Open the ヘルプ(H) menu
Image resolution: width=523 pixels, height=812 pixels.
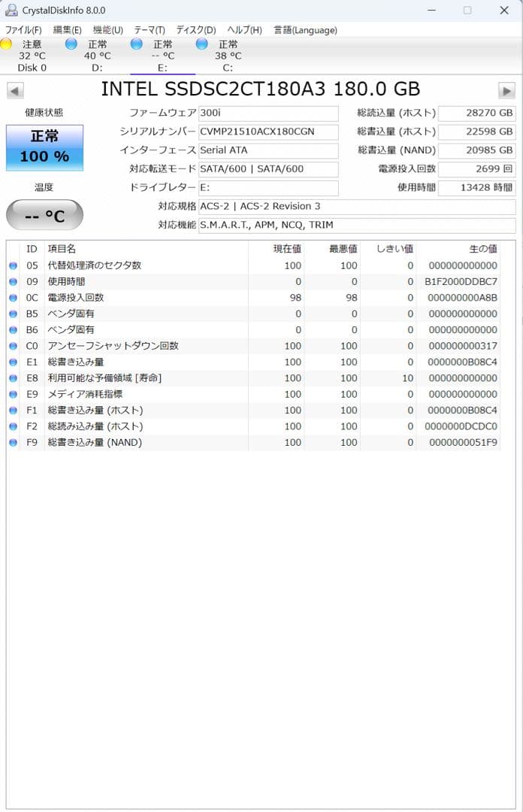[244, 30]
